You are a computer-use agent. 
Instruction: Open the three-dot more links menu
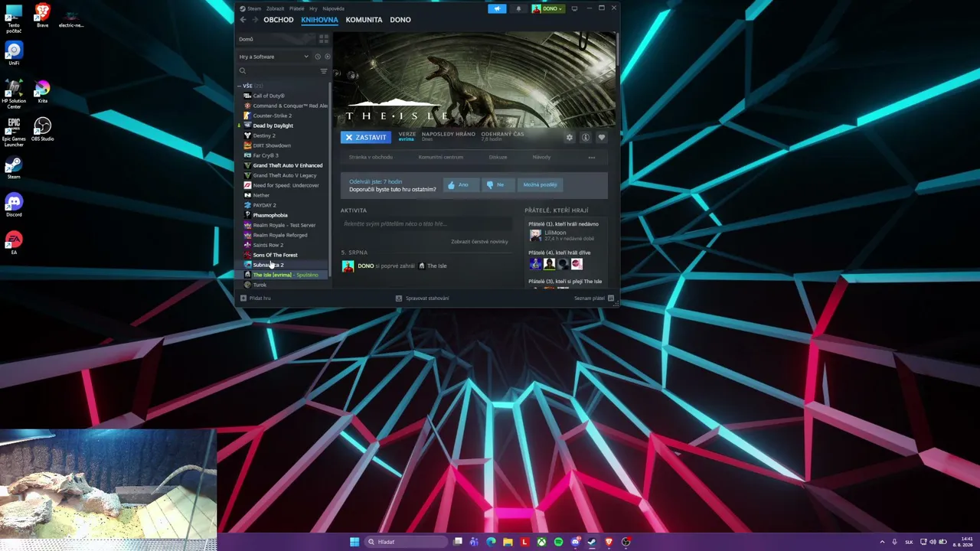(591, 158)
